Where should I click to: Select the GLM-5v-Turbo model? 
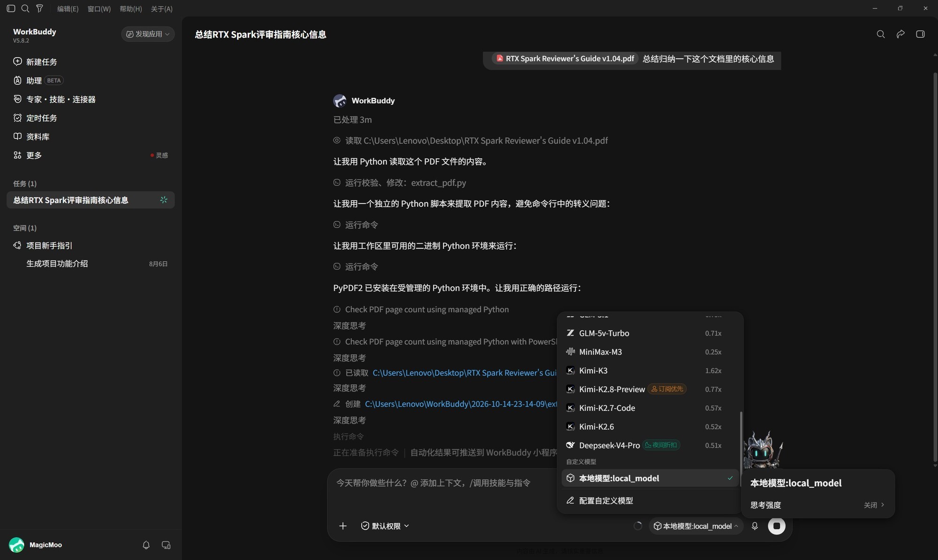pyautogui.click(x=650, y=333)
